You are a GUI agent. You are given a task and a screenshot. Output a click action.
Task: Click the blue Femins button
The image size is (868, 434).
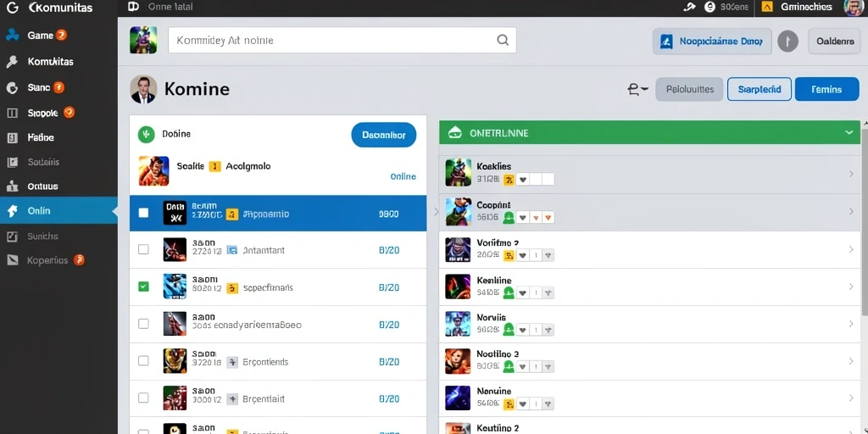[x=826, y=89]
